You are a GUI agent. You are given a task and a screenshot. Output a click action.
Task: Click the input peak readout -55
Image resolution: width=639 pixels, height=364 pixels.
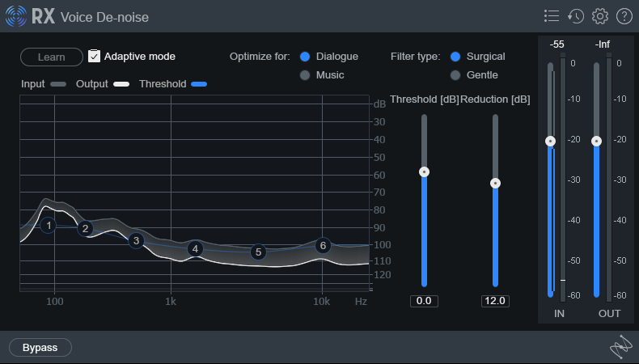click(556, 44)
